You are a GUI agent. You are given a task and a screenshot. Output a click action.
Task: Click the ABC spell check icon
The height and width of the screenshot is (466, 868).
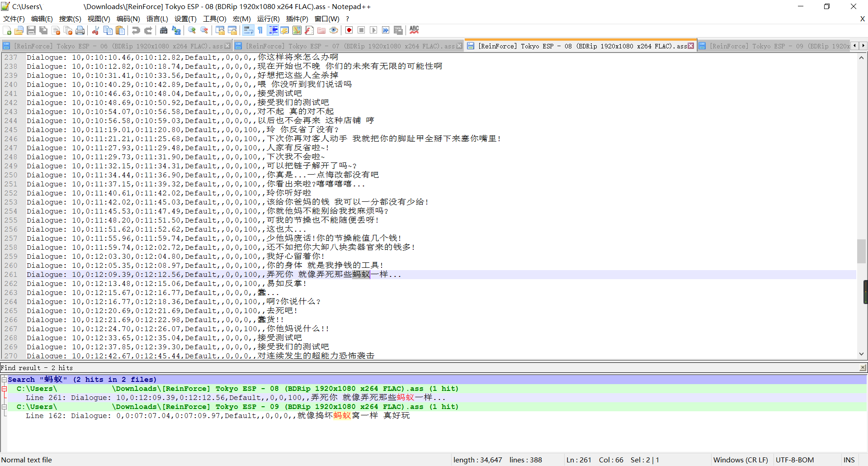point(414,30)
